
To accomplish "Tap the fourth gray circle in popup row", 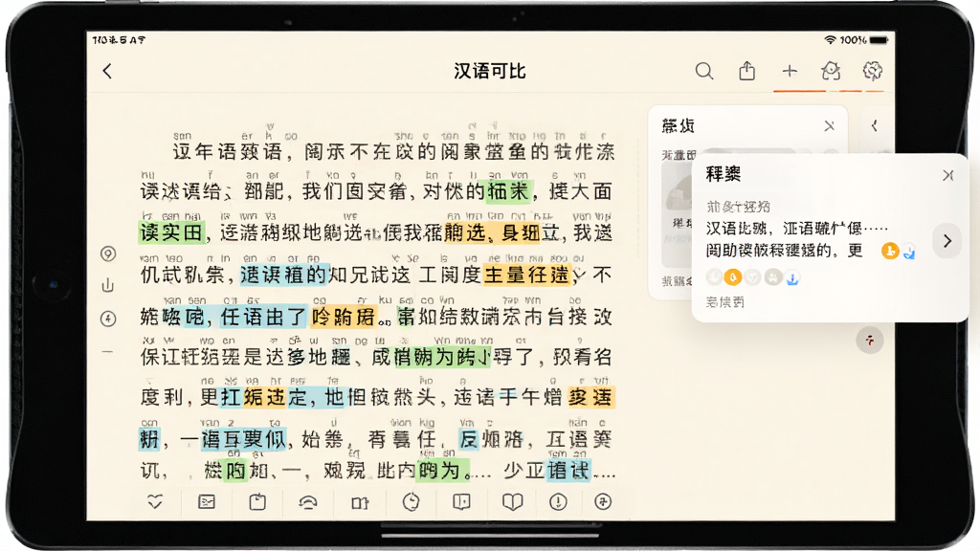I will coord(773,276).
